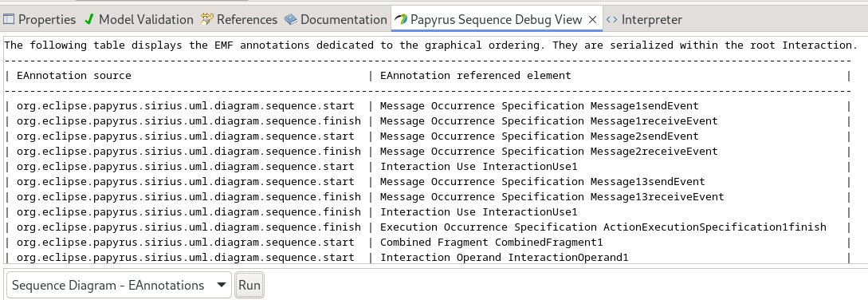The width and height of the screenshot is (868, 300).
Task: Switch to the Interpreter tab
Action: pyautogui.click(x=644, y=19)
